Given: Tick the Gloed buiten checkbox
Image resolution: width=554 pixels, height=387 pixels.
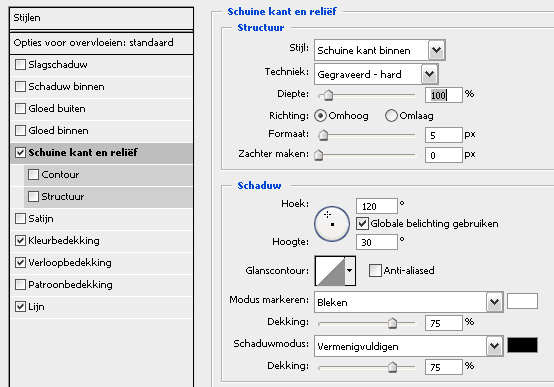Looking at the screenshot, I should [20, 109].
